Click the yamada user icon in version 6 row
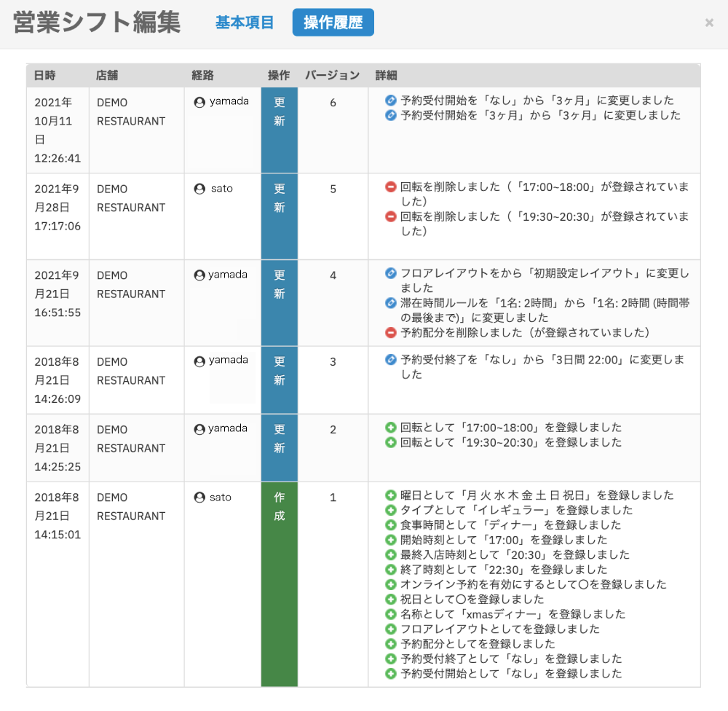728x711 pixels. [199, 102]
